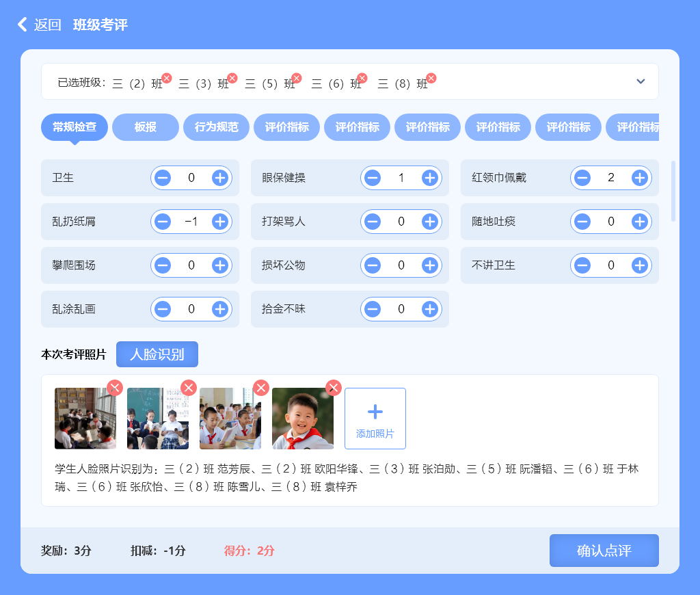This screenshot has height=595, width=700.
Task: Increase the 卫生 score with plus
Action: point(219,178)
